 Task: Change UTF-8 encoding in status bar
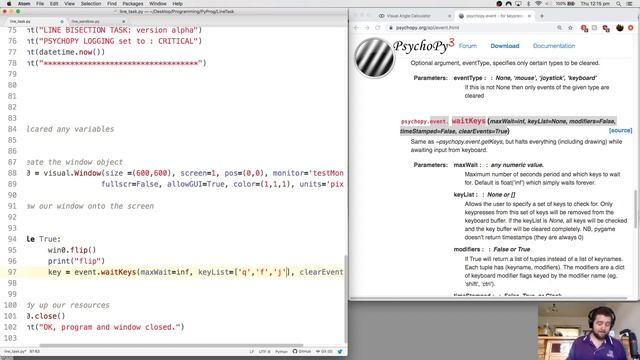click(264, 351)
